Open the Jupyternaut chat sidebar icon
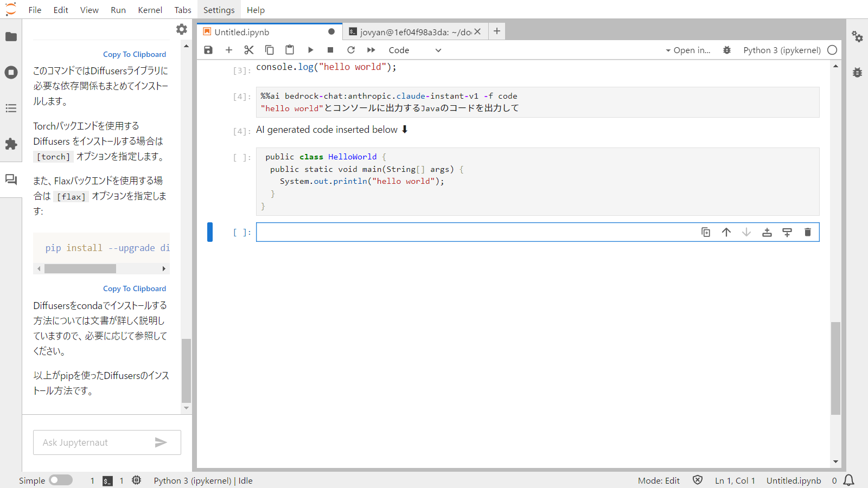Image resolution: width=868 pixels, height=488 pixels. click(11, 179)
